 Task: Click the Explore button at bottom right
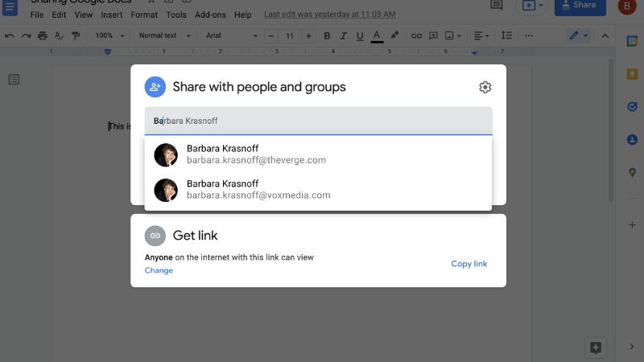pyautogui.click(x=596, y=348)
